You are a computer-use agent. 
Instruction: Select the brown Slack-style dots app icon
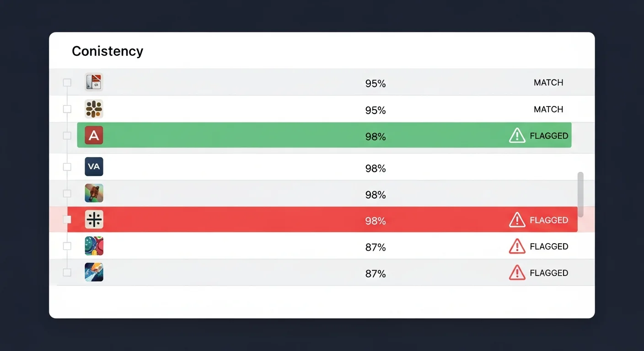coord(94,109)
